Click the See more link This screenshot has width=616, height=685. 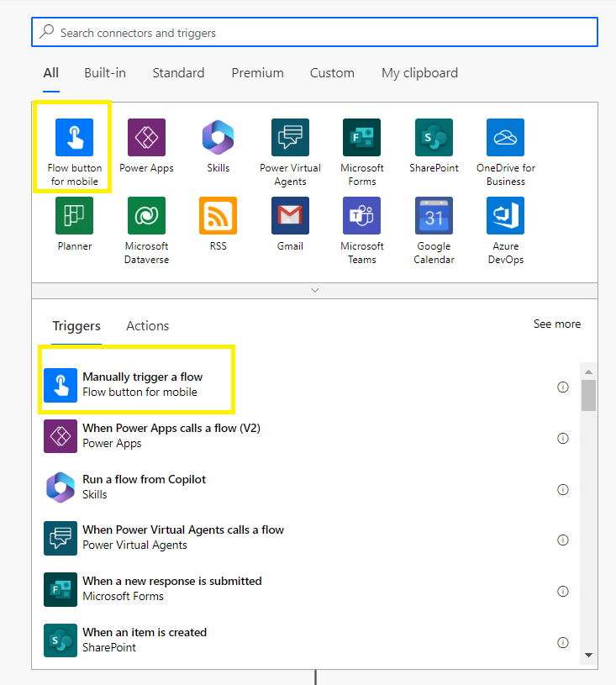click(x=556, y=324)
